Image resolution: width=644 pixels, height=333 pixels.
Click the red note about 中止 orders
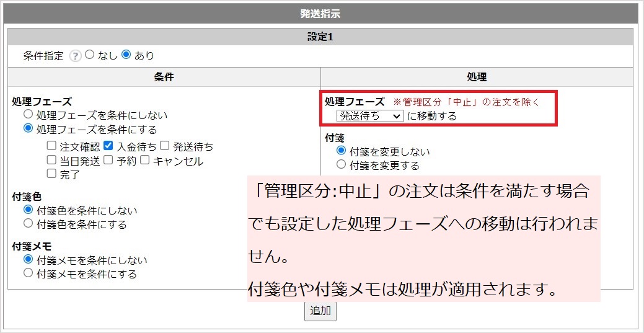pos(466,102)
